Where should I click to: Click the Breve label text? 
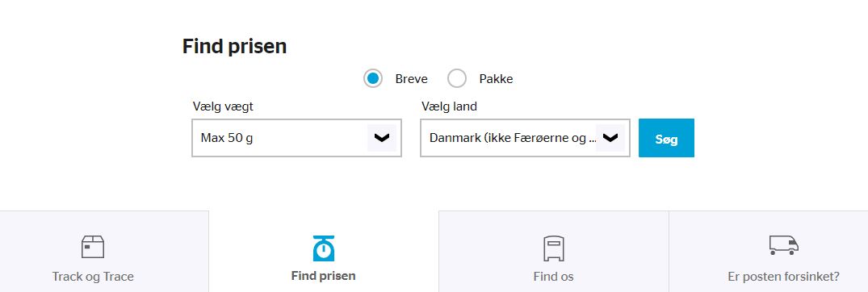[411, 79]
